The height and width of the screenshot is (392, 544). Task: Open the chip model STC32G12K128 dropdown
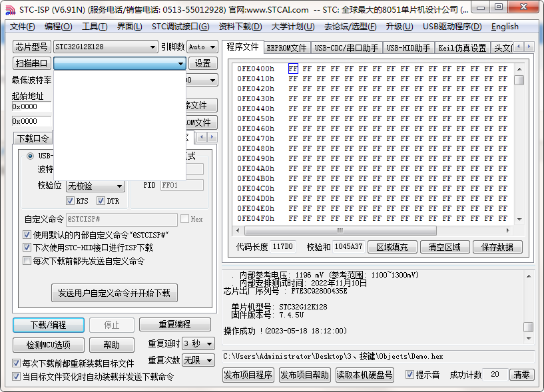pos(152,47)
